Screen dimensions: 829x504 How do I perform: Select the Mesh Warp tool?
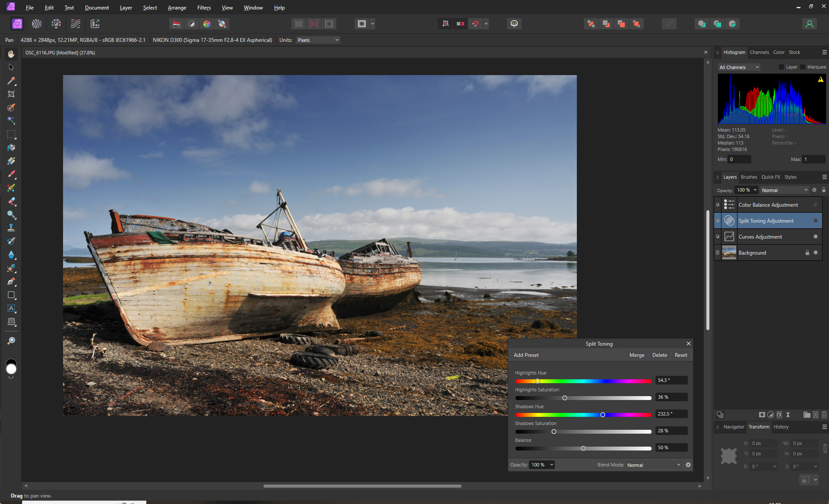coord(11,322)
